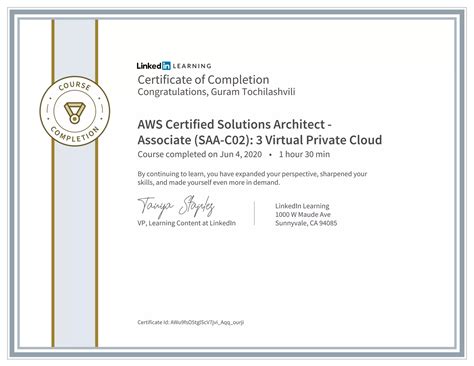Image resolution: width=474 pixels, height=366 pixels.
Task: Click the Certificate Id line
Action: [x=191, y=322]
